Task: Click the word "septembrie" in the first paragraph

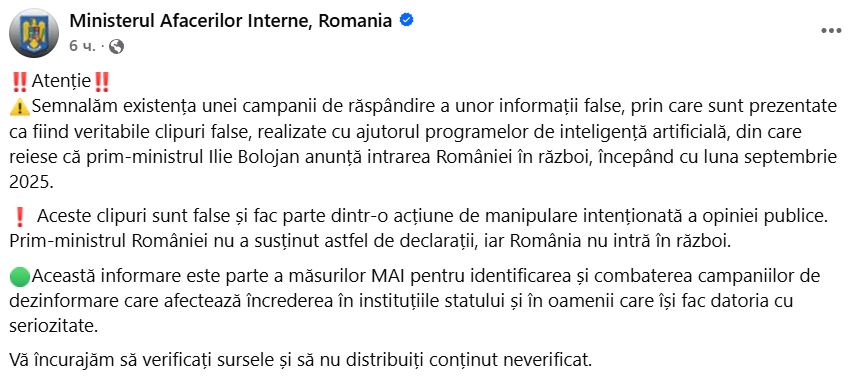Action: tap(794, 158)
